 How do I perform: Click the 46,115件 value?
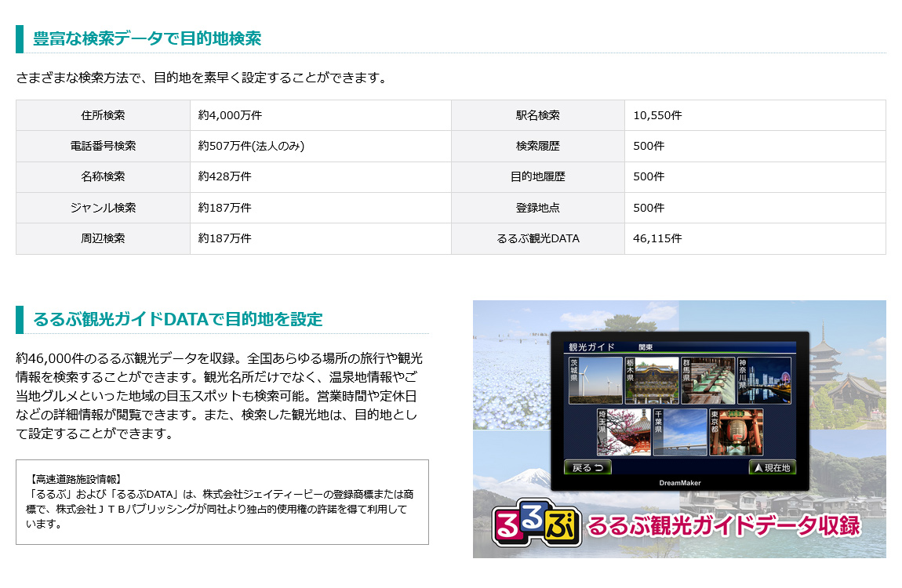tap(657, 238)
